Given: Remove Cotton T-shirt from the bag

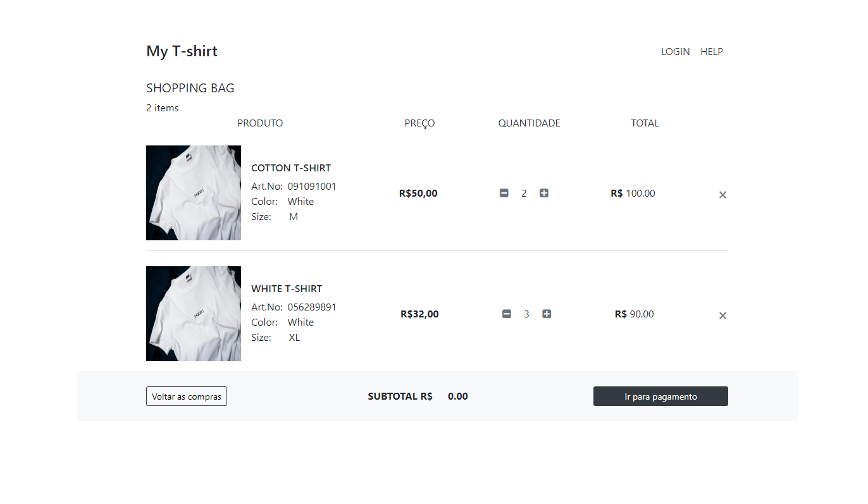Looking at the screenshot, I should pyautogui.click(x=722, y=195).
